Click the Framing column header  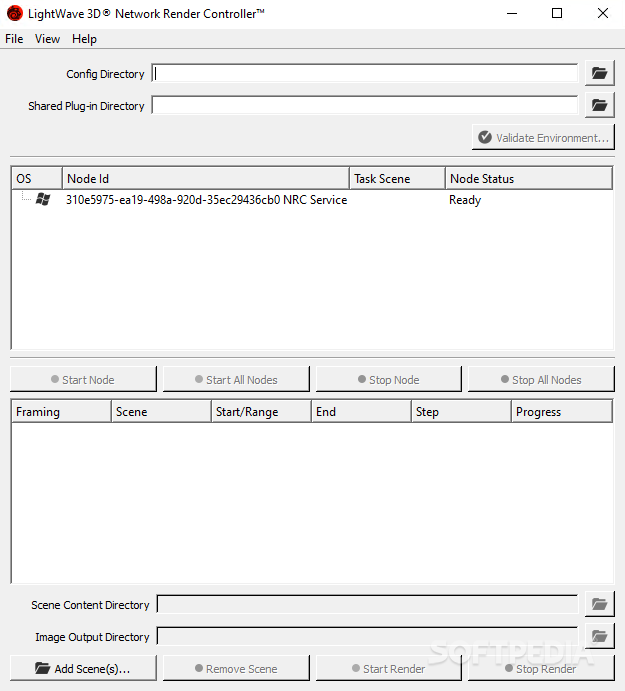click(61, 411)
